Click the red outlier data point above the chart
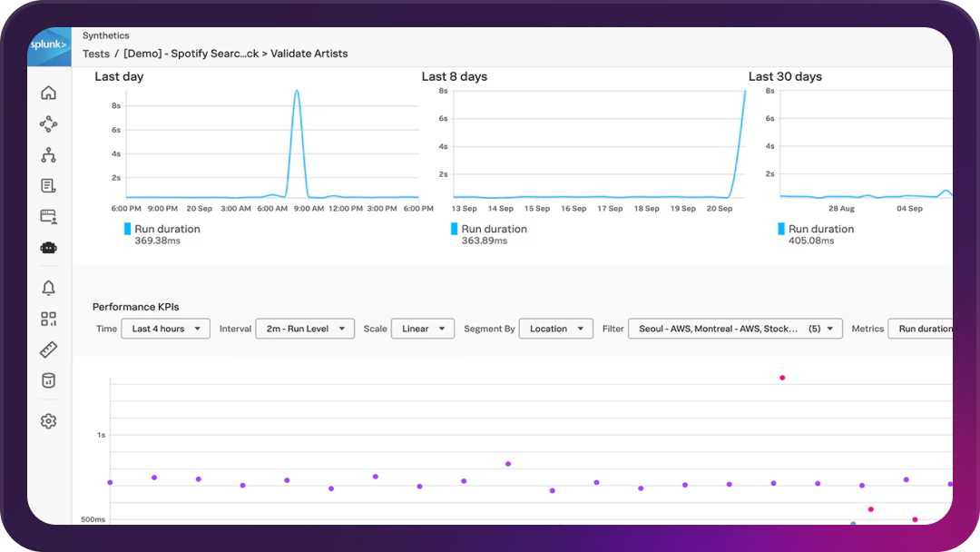The width and height of the screenshot is (980, 552). tap(782, 377)
